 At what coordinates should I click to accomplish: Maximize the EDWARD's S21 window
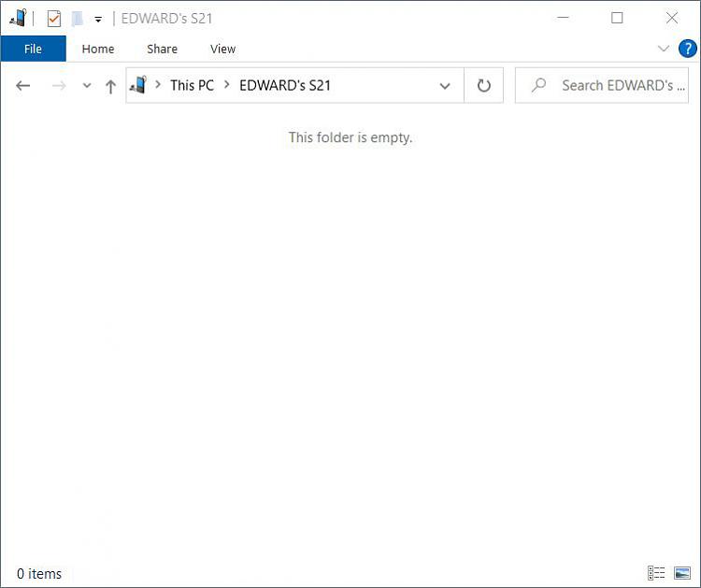coord(617,18)
